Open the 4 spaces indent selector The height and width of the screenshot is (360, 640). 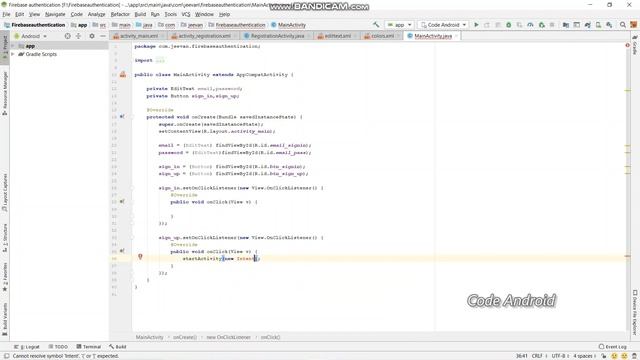coord(584,356)
